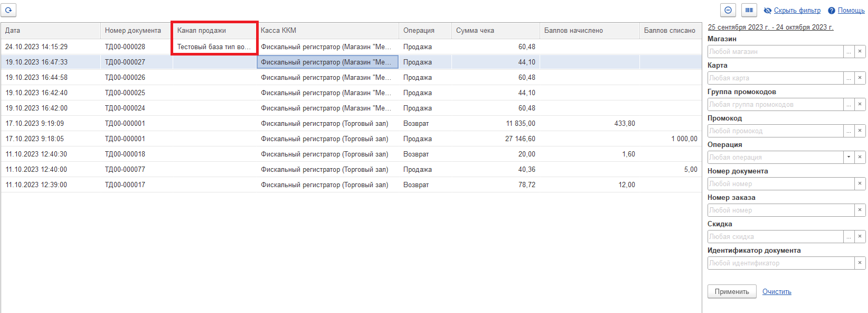Open Скидка selection ellipsis button

pyautogui.click(x=848, y=237)
